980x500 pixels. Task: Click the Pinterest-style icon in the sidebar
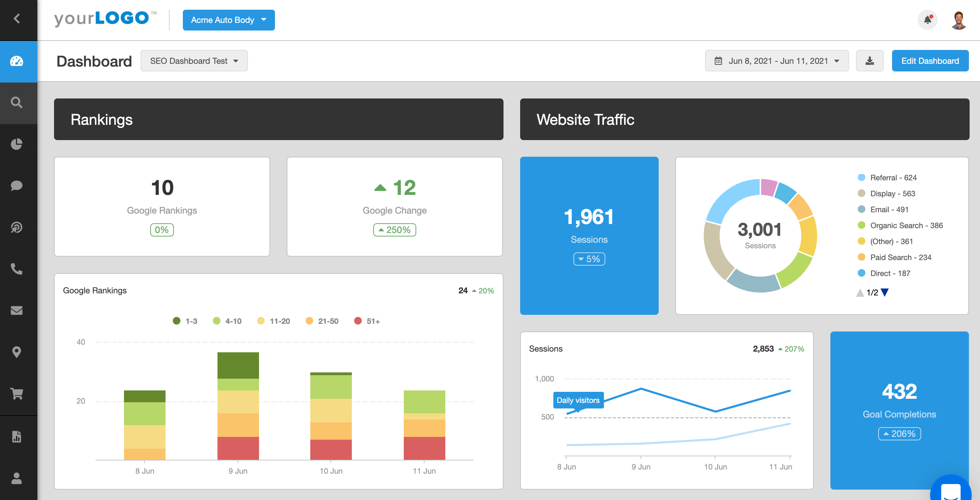point(17,227)
